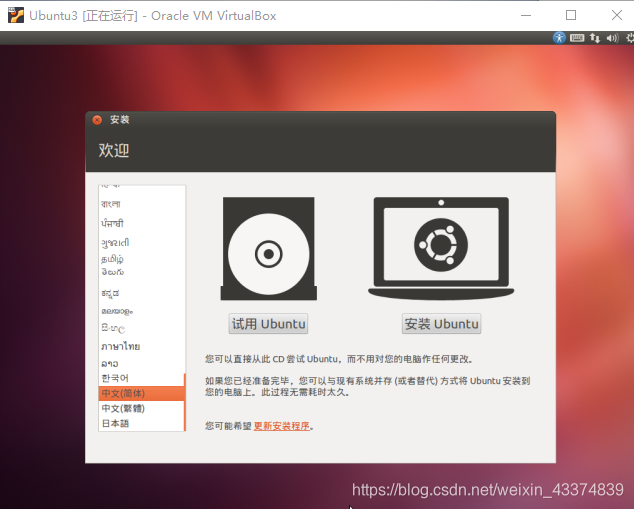
Task: Click the VirtualBox window icon in title bar
Action: [x=16, y=15]
